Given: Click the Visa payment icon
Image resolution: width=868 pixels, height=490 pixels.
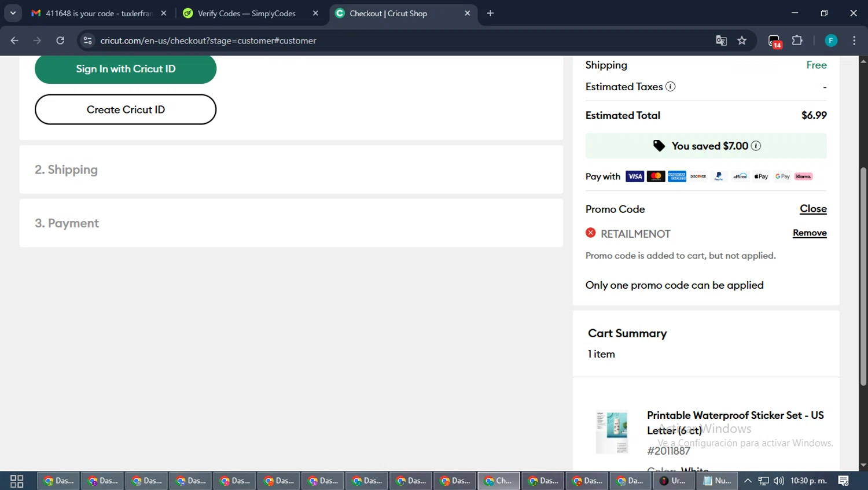Looking at the screenshot, I should [635, 176].
